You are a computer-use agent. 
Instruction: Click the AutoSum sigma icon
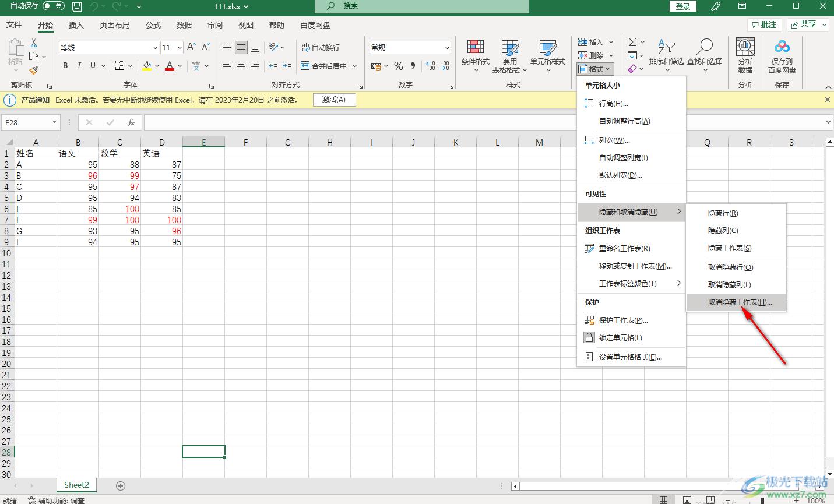click(632, 42)
